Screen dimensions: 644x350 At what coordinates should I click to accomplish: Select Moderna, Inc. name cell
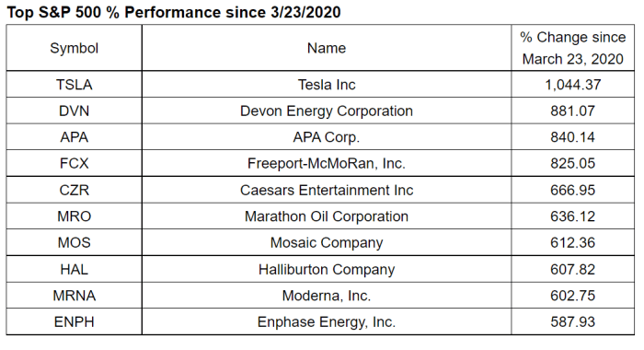(327, 296)
